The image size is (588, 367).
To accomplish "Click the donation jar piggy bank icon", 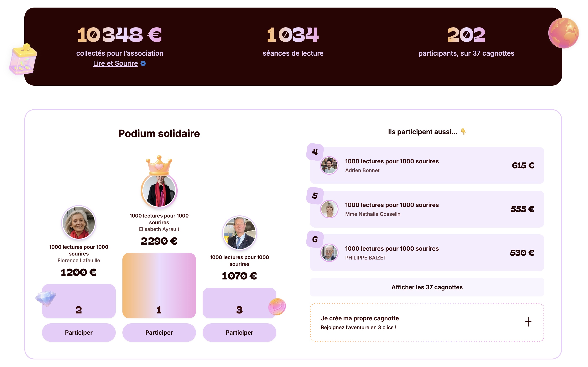I will pyautogui.click(x=23, y=60).
